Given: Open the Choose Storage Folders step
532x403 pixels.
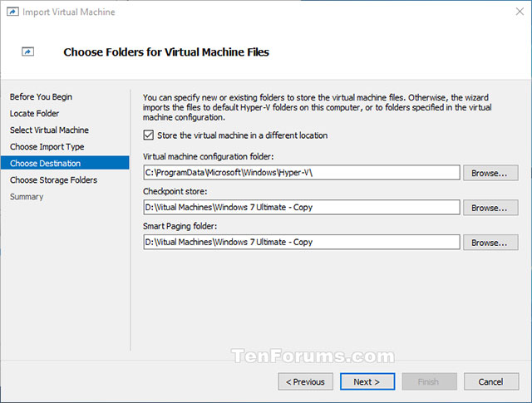Looking at the screenshot, I should 53,179.
